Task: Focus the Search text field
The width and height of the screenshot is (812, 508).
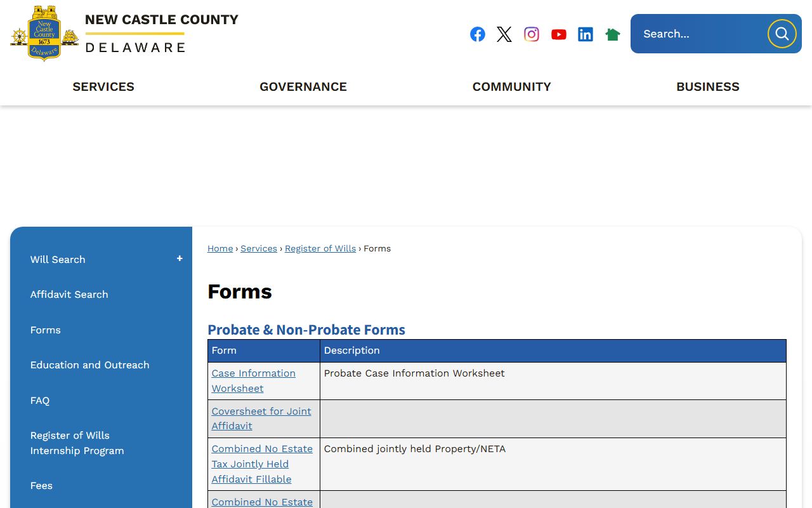Action: coord(700,34)
